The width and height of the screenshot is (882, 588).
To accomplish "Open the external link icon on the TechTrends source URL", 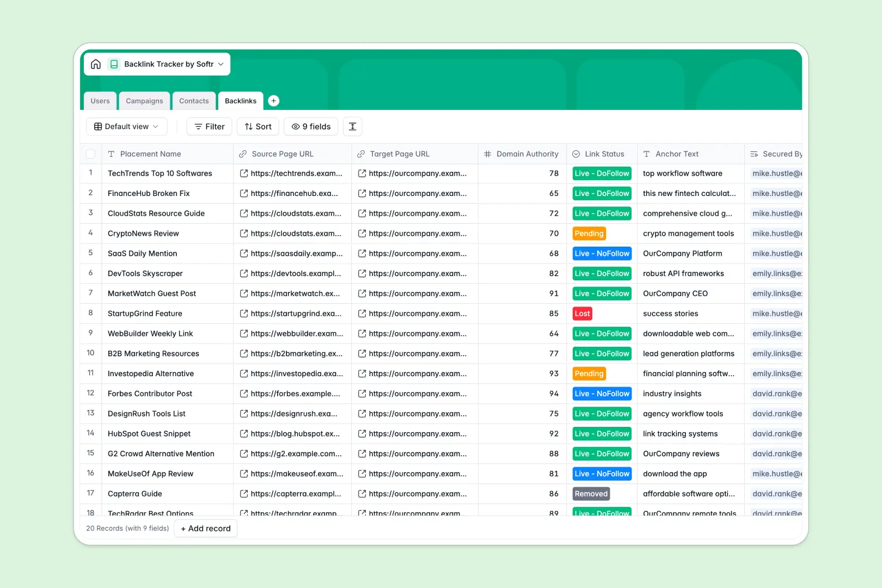I will tap(243, 173).
